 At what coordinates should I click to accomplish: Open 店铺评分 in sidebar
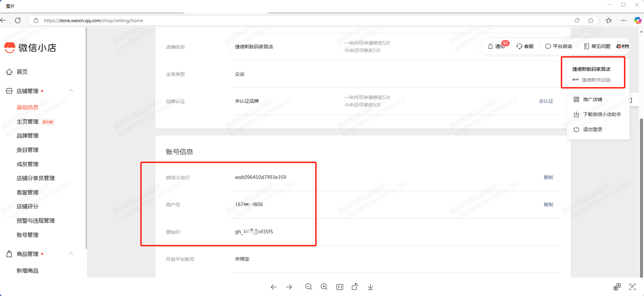click(28, 206)
